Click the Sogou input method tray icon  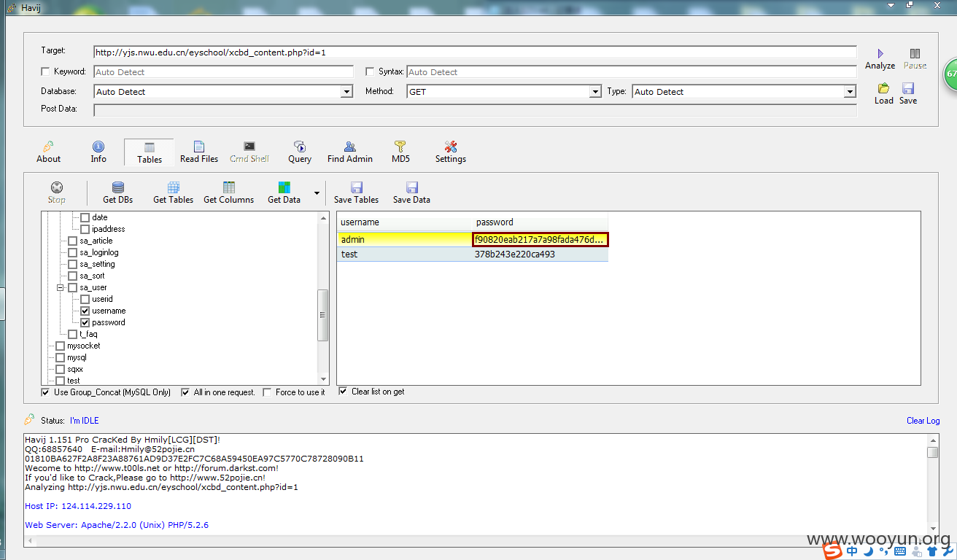[x=834, y=552]
